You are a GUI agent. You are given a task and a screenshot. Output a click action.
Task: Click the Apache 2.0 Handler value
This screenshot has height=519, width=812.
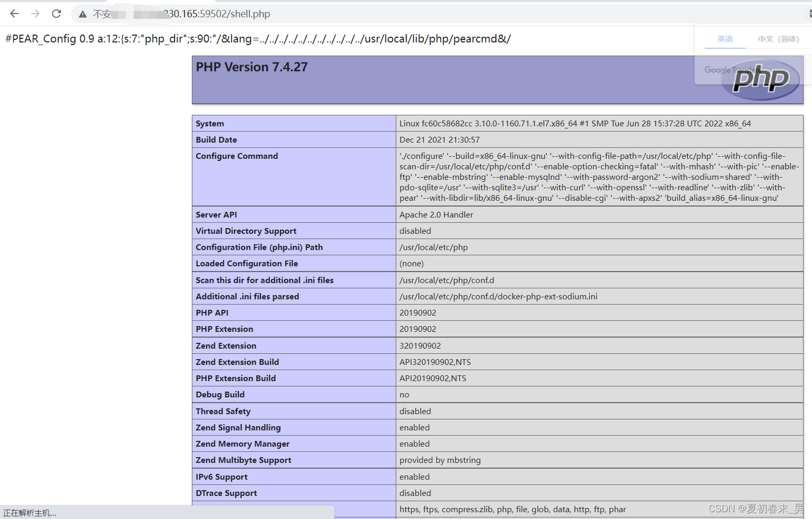[436, 215]
